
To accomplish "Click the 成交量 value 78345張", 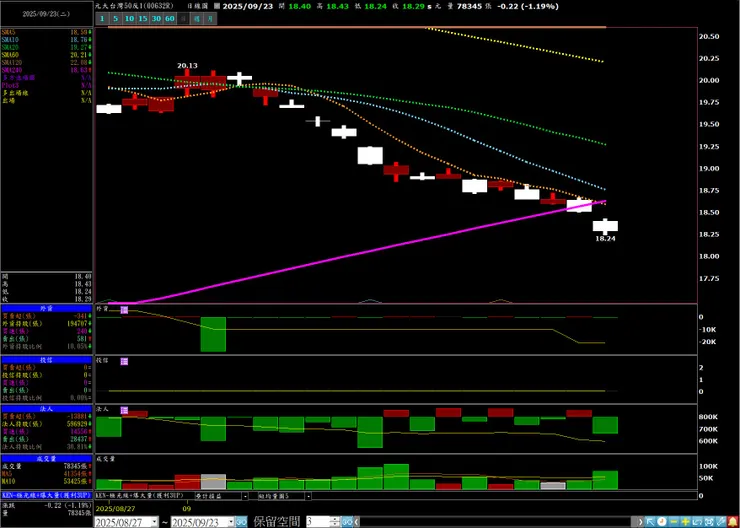I will tap(76, 466).
